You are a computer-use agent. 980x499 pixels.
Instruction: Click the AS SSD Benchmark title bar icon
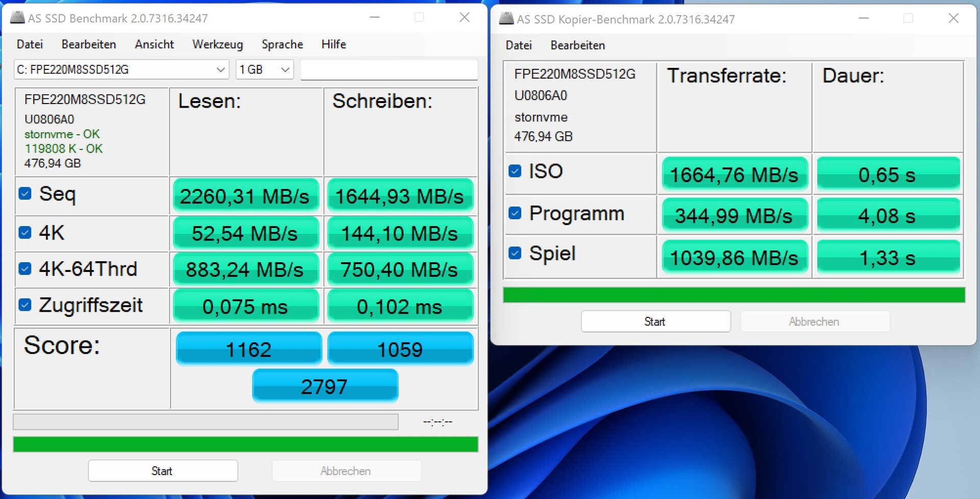click(x=17, y=18)
